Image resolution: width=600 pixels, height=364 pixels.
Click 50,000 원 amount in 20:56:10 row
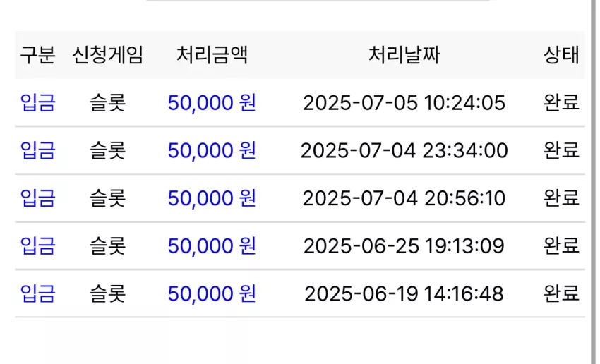pyautogui.click(x=212, y=198)
